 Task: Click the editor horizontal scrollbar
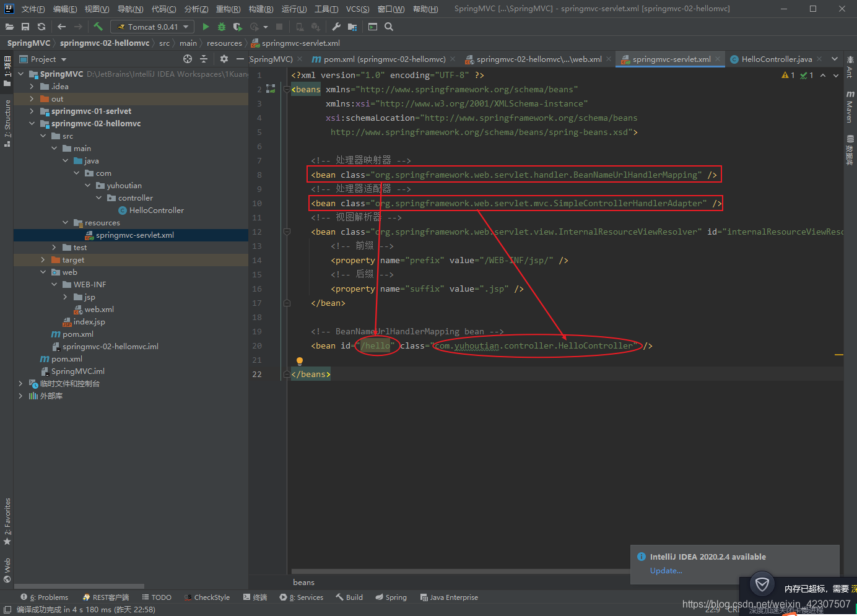[461, 571]
